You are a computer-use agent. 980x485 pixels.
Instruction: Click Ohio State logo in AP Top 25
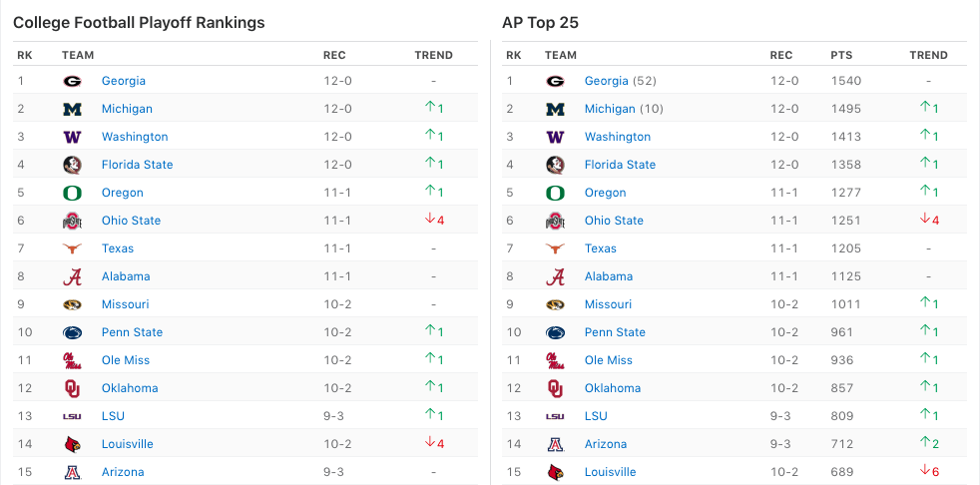point(555,221)
